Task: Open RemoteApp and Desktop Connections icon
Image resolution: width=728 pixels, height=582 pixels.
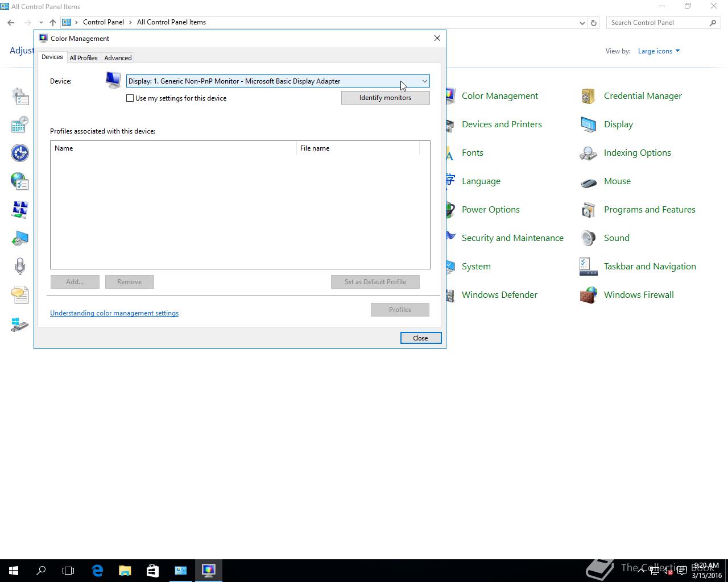Action: point(20,238)
